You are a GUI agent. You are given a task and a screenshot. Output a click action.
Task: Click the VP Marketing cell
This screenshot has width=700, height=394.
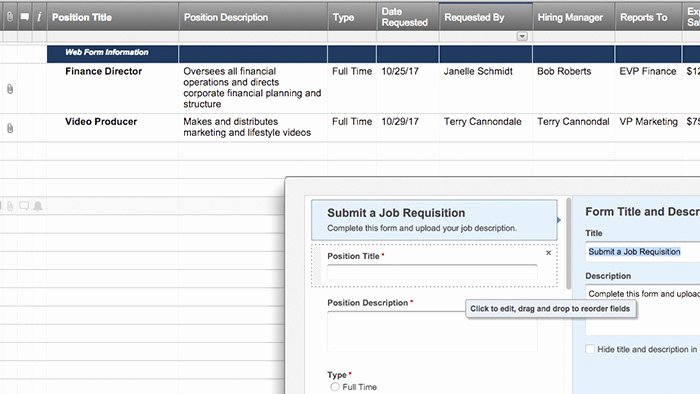(648, 128)
